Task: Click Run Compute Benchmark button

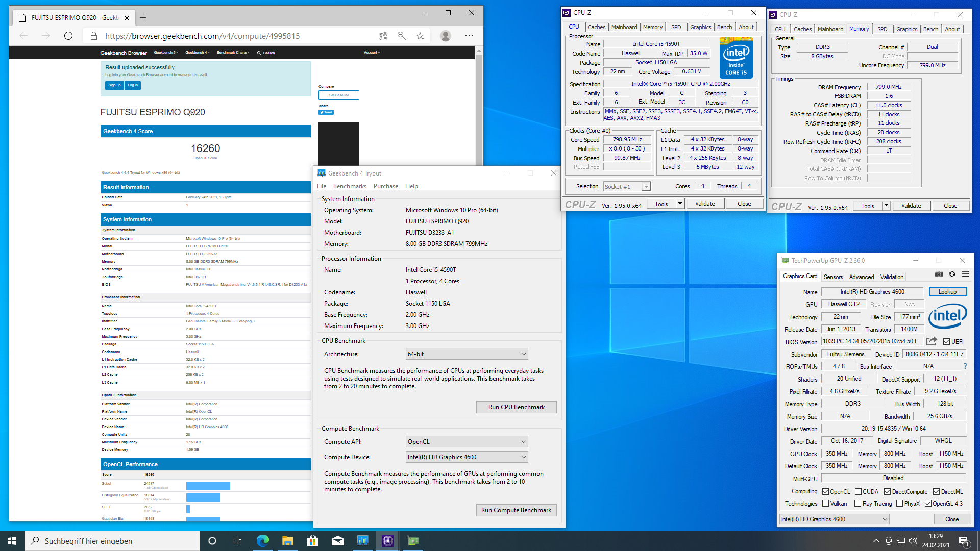Action: coord(516,510)
